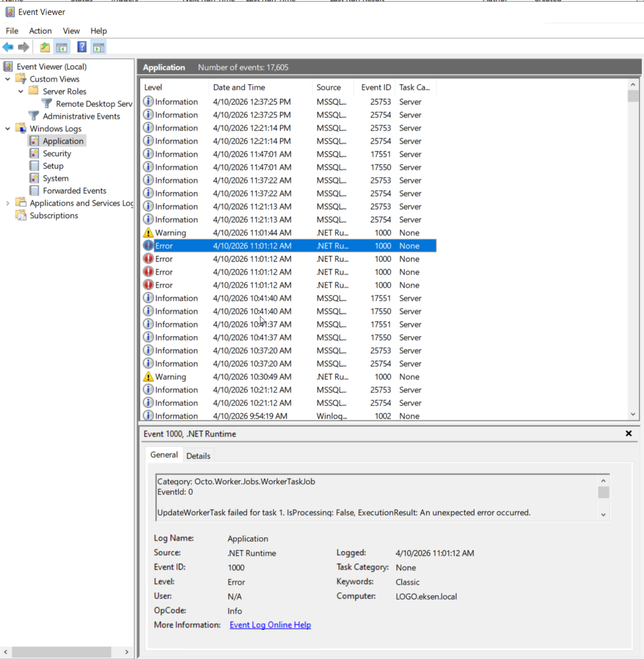Select Event Viewer (Local) root node

point(51,67)
